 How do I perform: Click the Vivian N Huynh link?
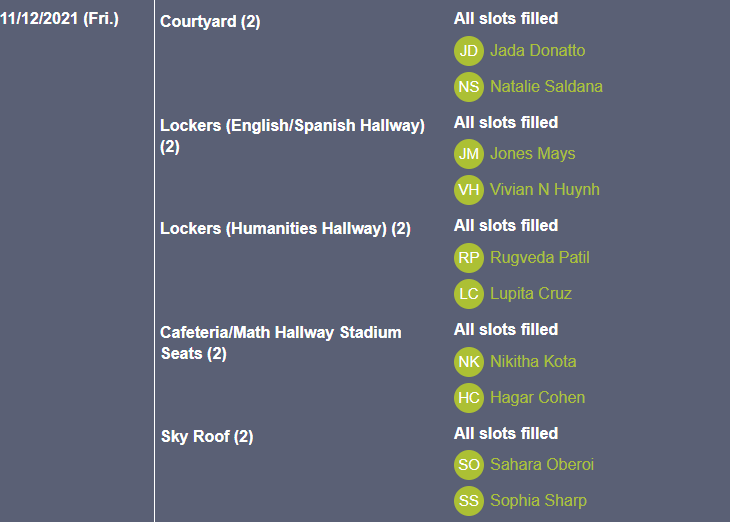click(x=544, y=190)
